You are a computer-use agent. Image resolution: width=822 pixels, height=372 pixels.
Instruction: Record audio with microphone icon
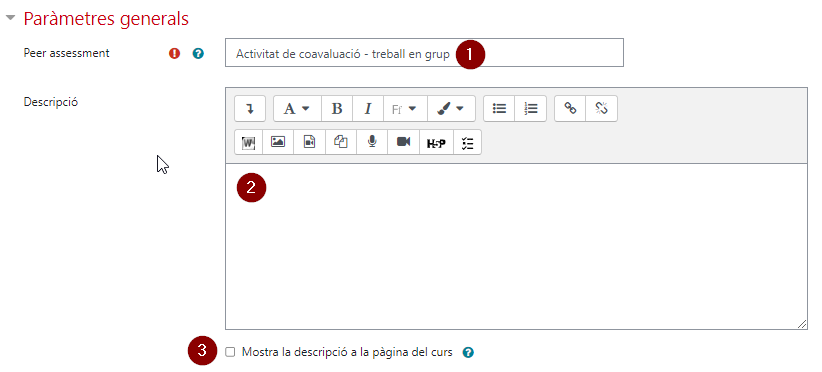coord(372,142)
